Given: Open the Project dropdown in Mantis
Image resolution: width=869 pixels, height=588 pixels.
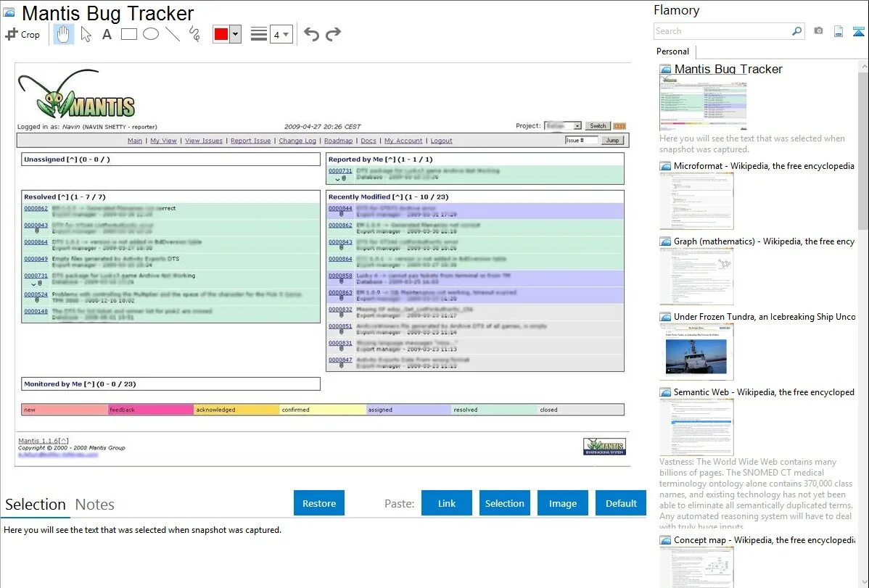Looking at the screenshot, I should point(562,126).
